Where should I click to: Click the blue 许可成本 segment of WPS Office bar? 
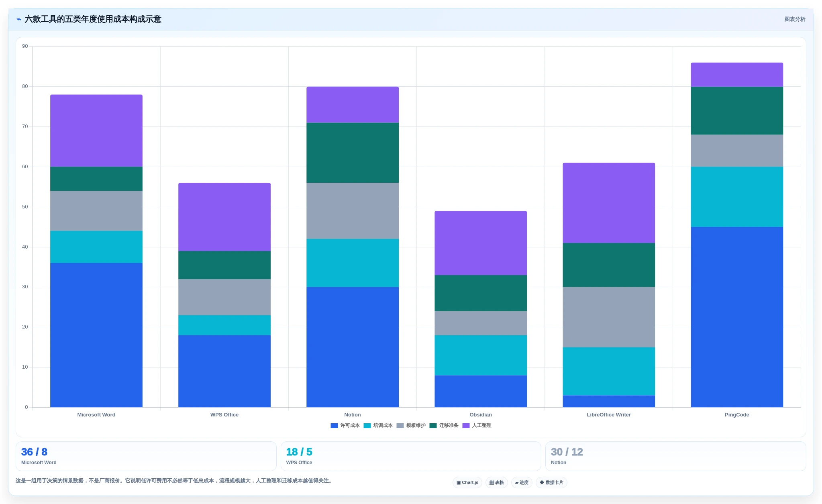pos(224,371)
